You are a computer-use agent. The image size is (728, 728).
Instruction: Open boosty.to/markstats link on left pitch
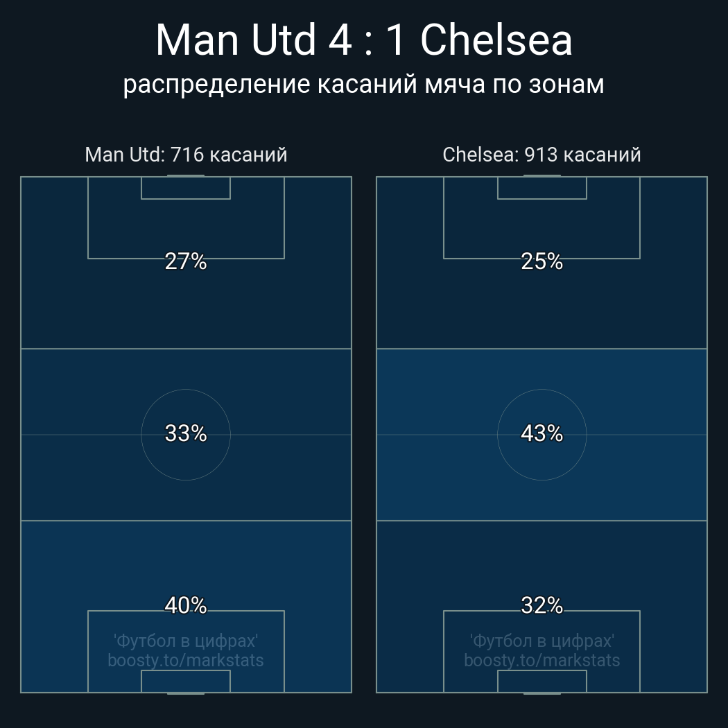click(186, 660)
